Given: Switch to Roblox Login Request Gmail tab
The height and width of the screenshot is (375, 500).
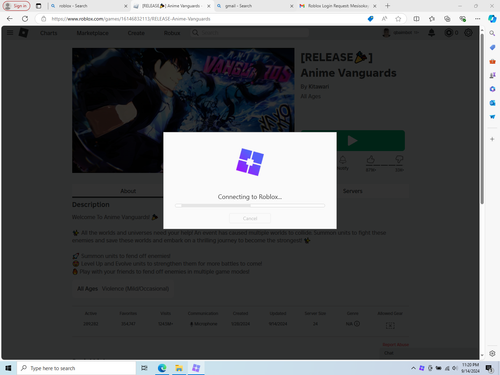Looking at the screenshot, I should [338, 6].
